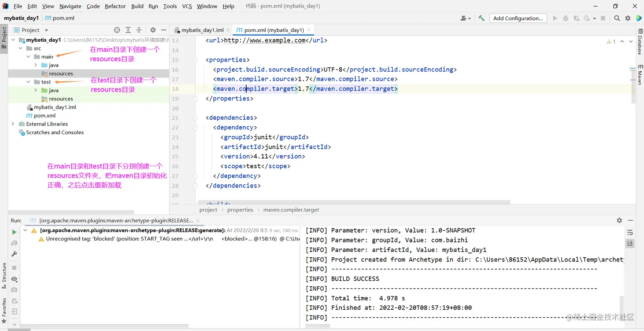Go to previous highlighted problem arrow
Image resolution: width=644 pixels, height=331 pixels.
point(622,41)
